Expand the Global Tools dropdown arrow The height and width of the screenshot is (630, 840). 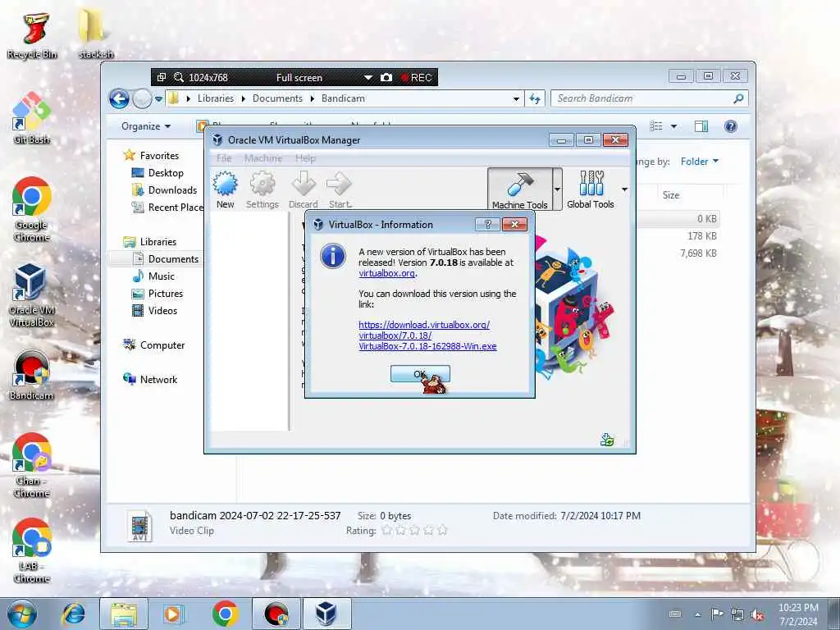click(x=624, y=189)
